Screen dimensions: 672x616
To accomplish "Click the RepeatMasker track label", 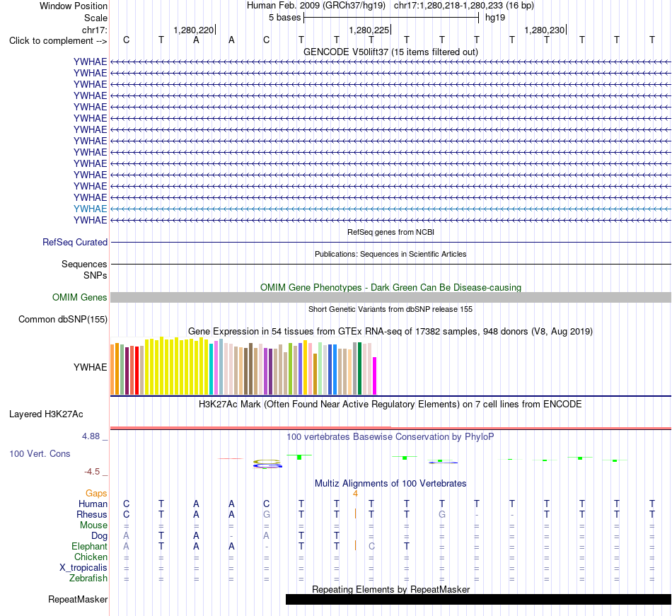I will [78, 599].
